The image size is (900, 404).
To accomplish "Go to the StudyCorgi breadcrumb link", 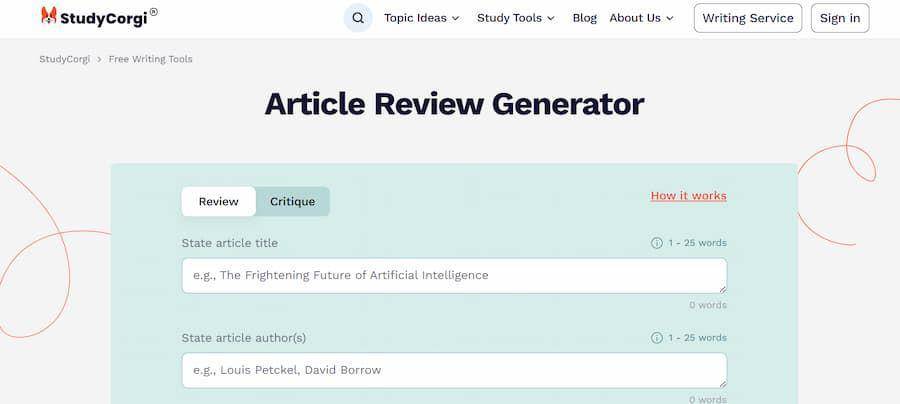I will click(x=65, y=59).
